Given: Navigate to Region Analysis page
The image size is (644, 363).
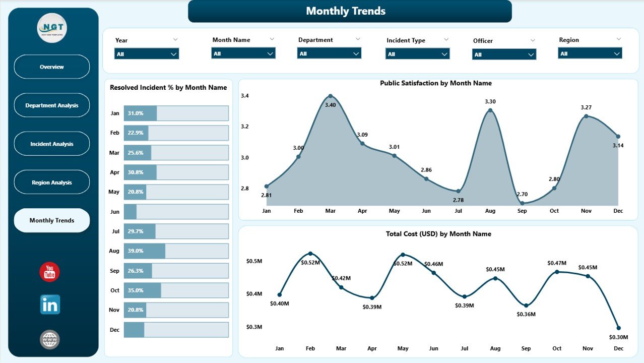Looking at the screenshot, I should coord(52,183).
